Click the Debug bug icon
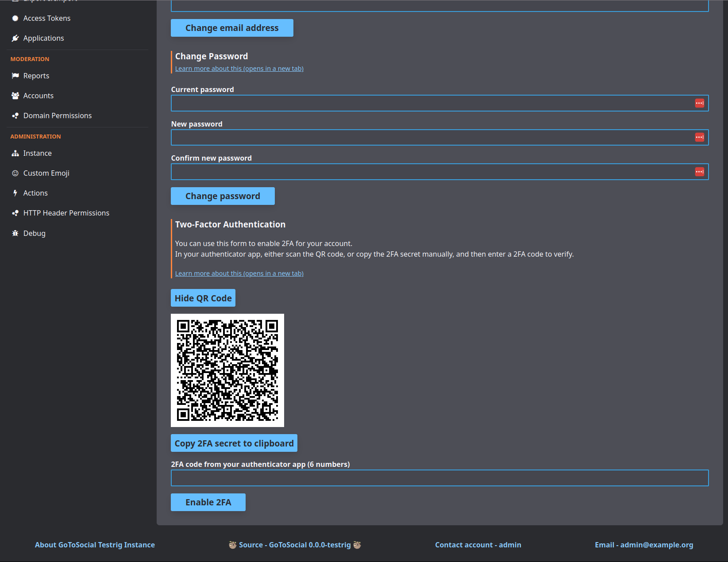Image resolution: width=728 pixels, height=562 pixels. click(15, 233)
